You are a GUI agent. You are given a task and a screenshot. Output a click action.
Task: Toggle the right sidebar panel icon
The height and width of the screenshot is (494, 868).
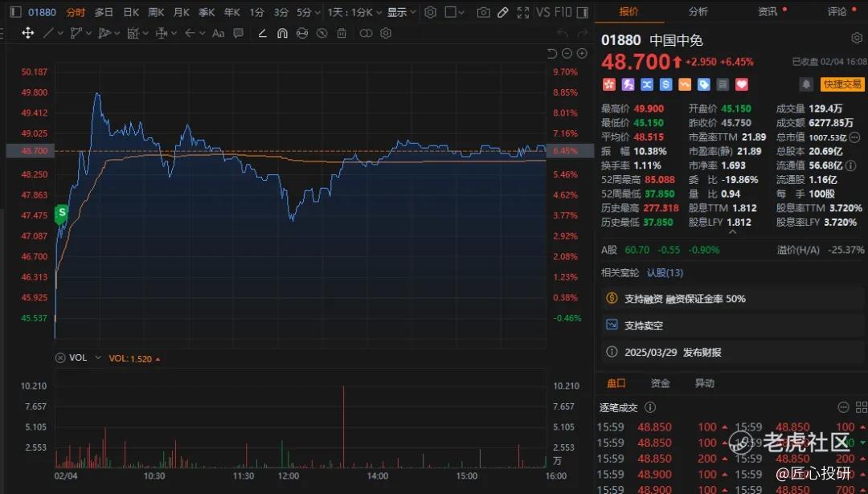coord(582,12)
